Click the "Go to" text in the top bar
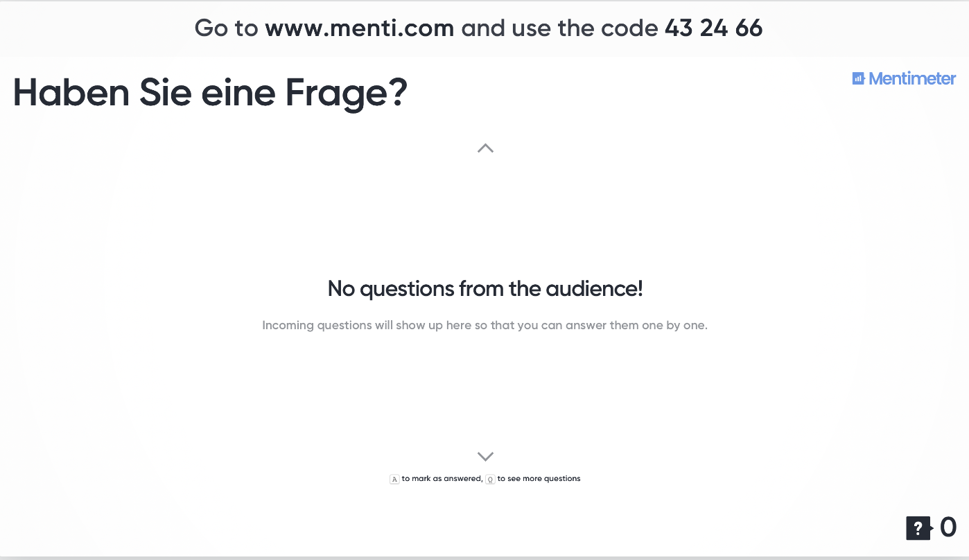Image resolution: width=969 pixels, height=560 pixels. coord(227,28)
